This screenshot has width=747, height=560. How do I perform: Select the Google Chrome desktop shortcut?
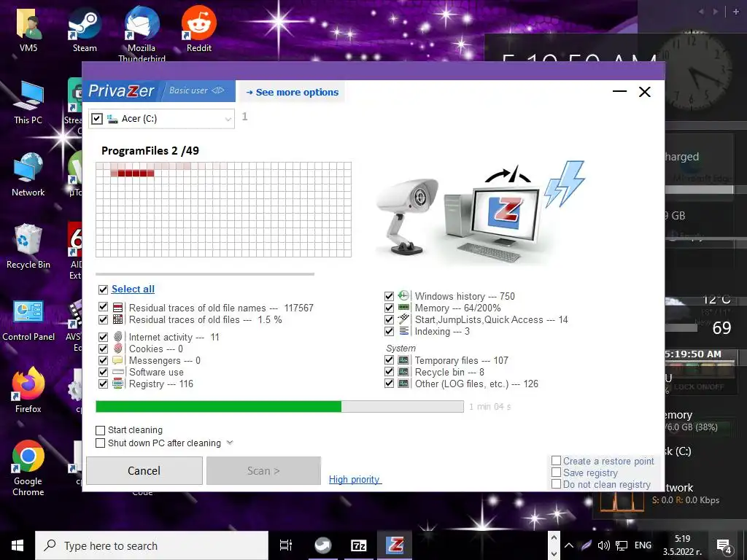pyautogui.click(x=28, y=468)
